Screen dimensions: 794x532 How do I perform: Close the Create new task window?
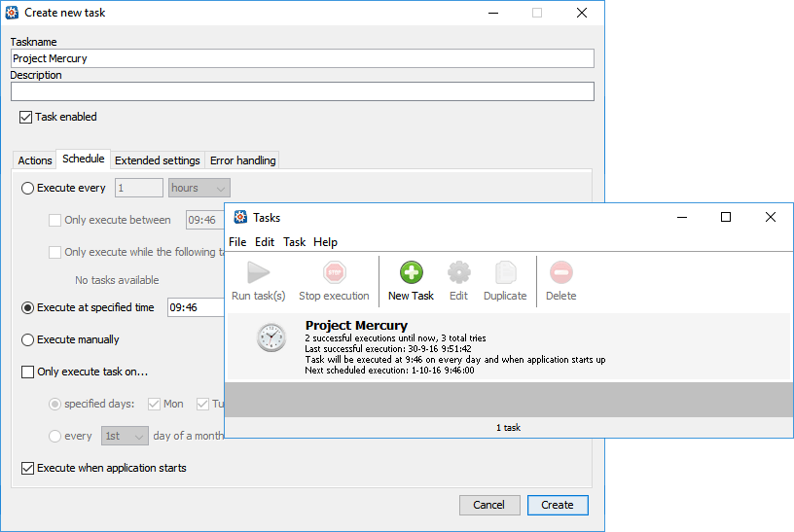point(582,13)
